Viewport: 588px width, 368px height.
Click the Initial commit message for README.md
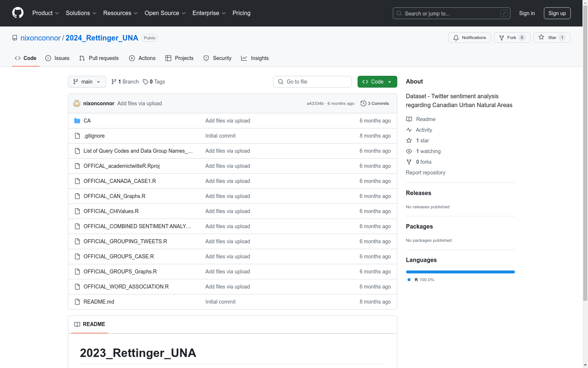click(220, 302)
